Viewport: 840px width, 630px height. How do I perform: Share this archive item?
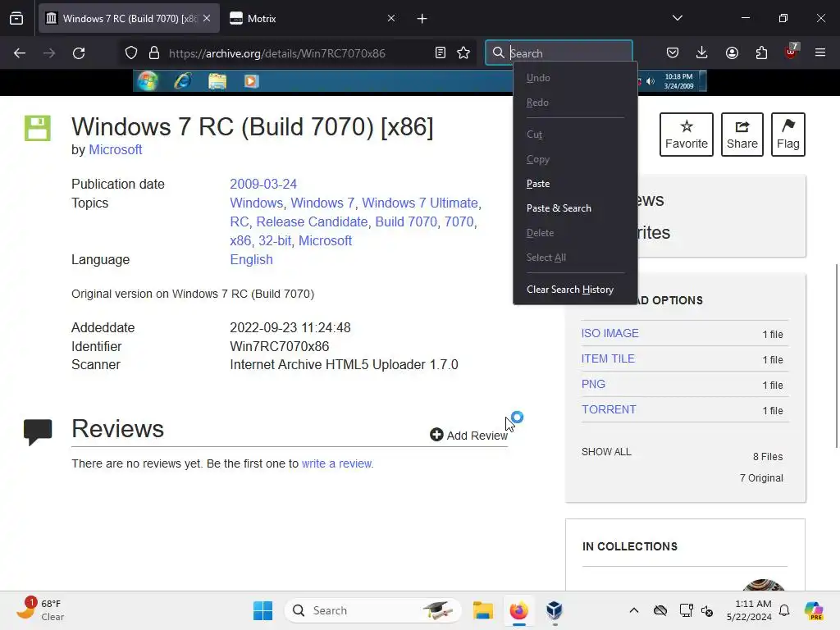pos(742,135)
